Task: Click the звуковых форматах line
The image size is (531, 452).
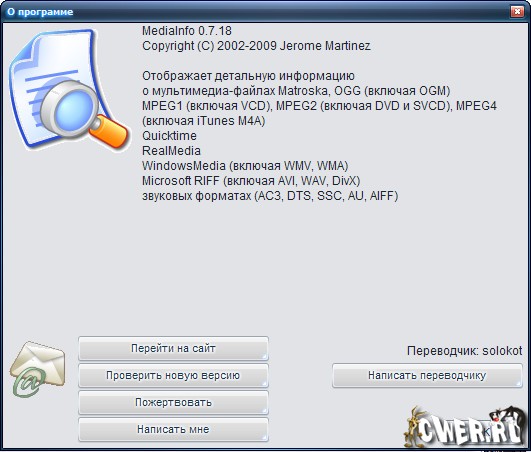Action: [270, 196]
